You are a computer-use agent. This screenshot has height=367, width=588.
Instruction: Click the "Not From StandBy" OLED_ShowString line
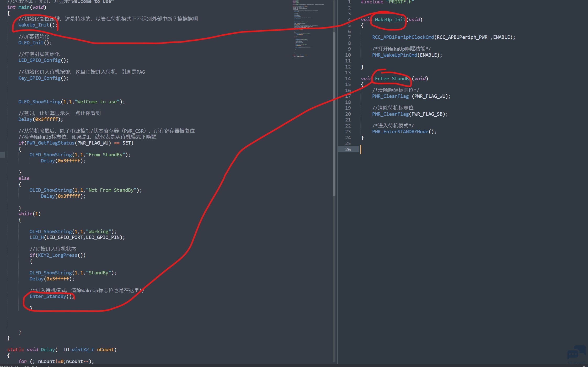pyautogui.click(x=85, y=190)
